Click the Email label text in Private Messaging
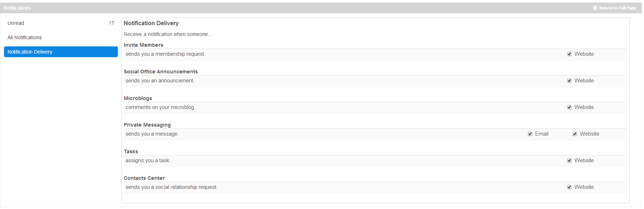The image size is (644, 209). [542, 134]
